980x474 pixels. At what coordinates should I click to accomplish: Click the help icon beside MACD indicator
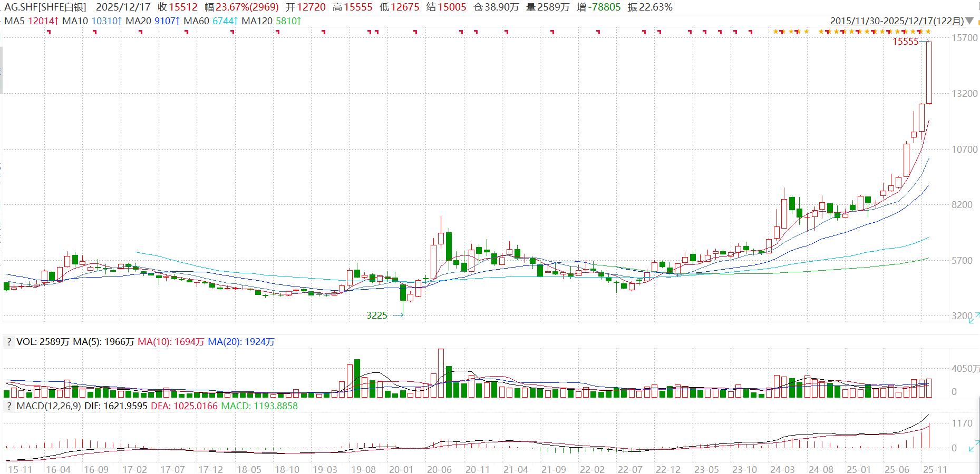[x=9, y=406]
